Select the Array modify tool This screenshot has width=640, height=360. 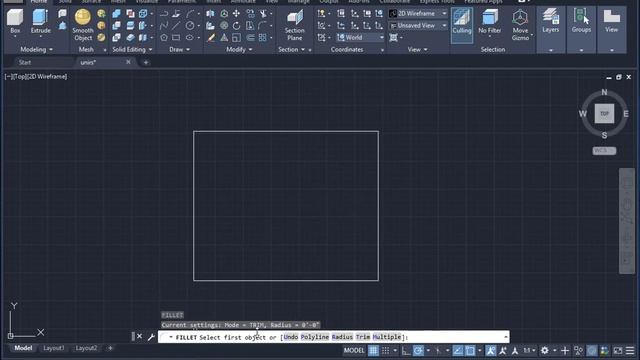tap(262, 38)
